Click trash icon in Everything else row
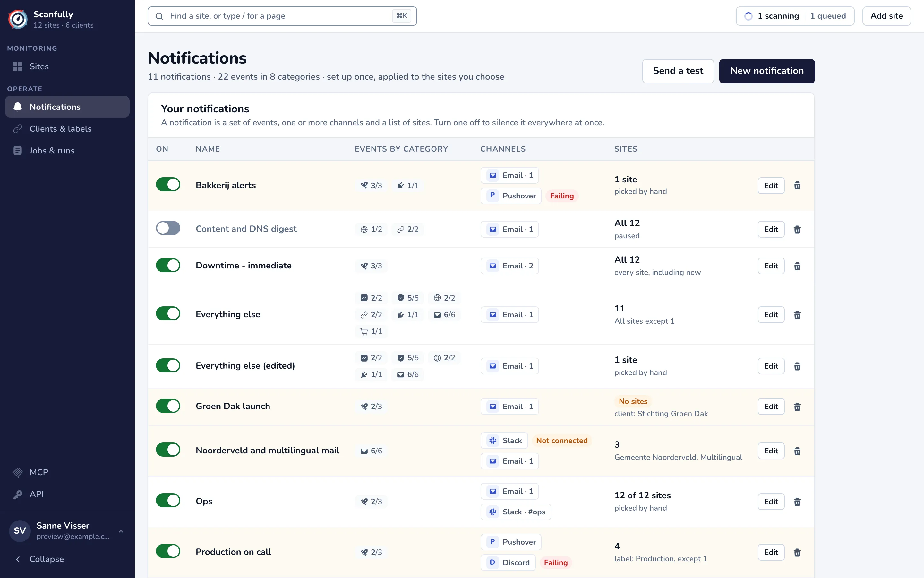Viewport: 924px width, 578px height. (x=797, y=315)
